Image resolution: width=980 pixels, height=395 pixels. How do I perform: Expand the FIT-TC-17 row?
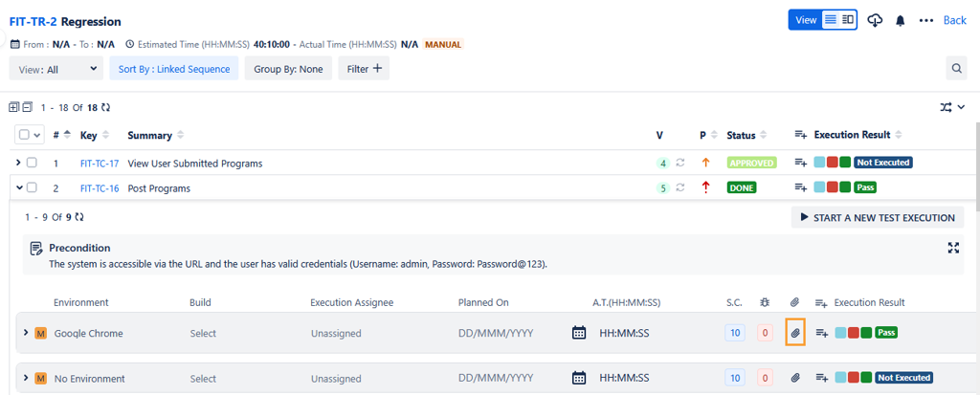[18, 164]
